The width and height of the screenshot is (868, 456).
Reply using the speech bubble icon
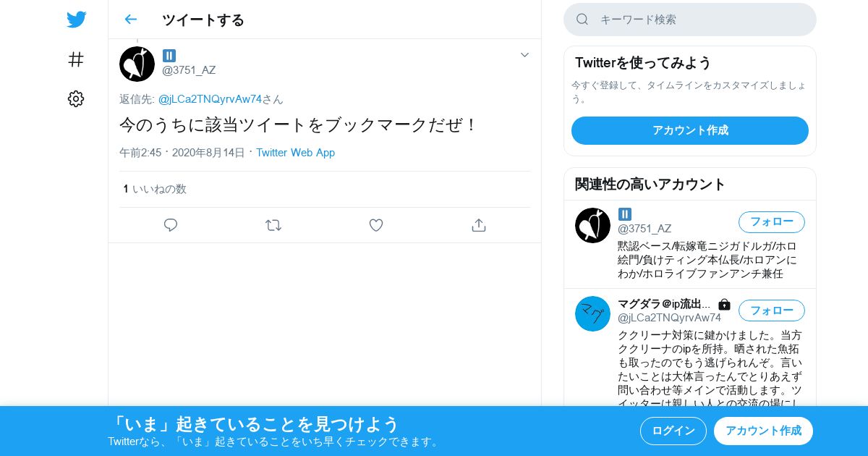coord(171,225)
